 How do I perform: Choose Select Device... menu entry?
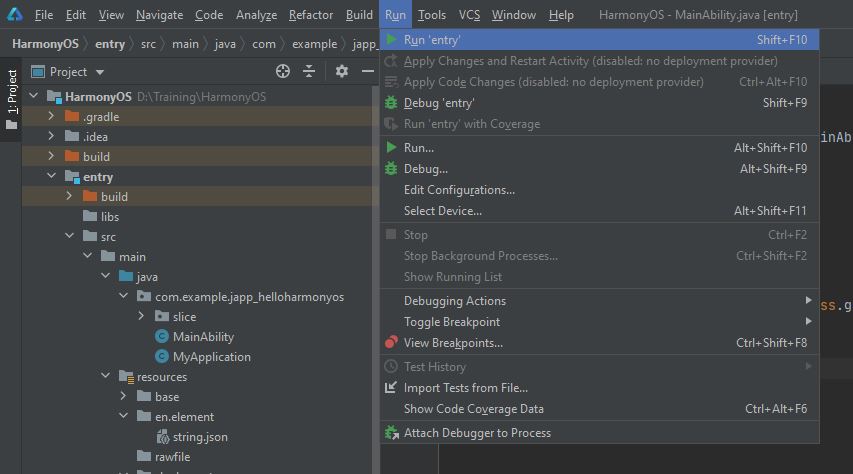tap(599, 211)
